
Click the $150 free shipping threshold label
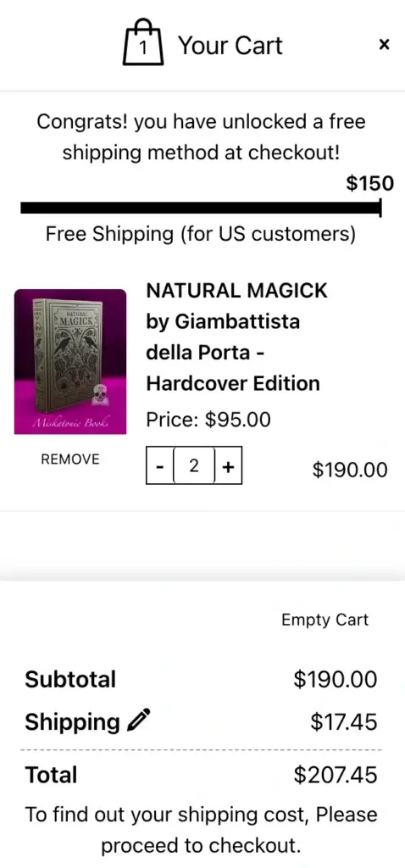(370, 183)
